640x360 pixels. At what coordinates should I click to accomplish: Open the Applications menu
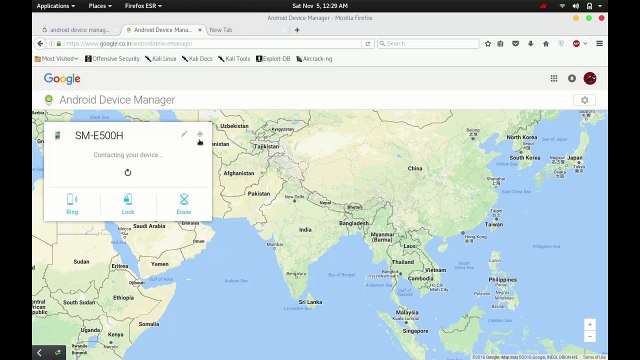[56, 6]
